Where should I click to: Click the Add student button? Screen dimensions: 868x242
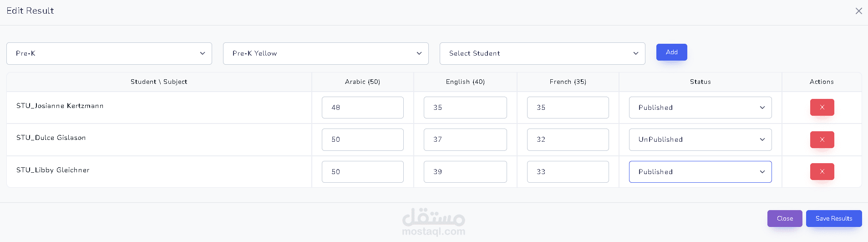[x=671, y=52]
